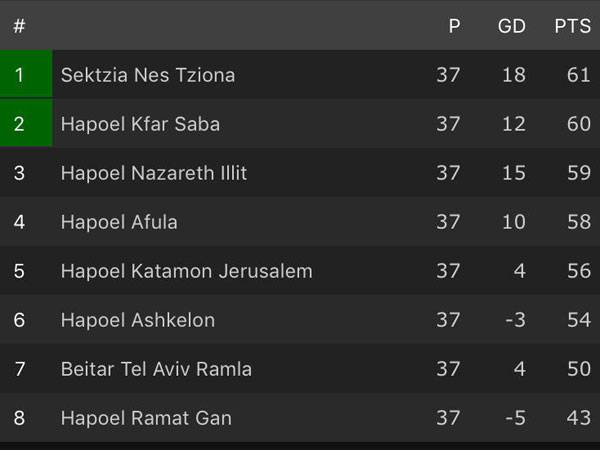This screenshot has width=600, height=450.
Task: Open Beitar Tel Aviv Ramla team
Action: (x=156, y=369)
